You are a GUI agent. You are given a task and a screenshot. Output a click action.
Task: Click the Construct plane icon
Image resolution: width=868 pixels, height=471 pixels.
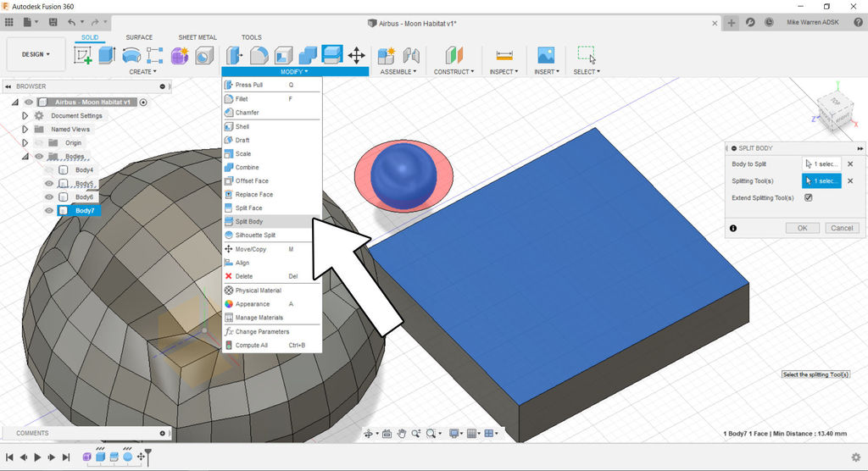[453, 55]
